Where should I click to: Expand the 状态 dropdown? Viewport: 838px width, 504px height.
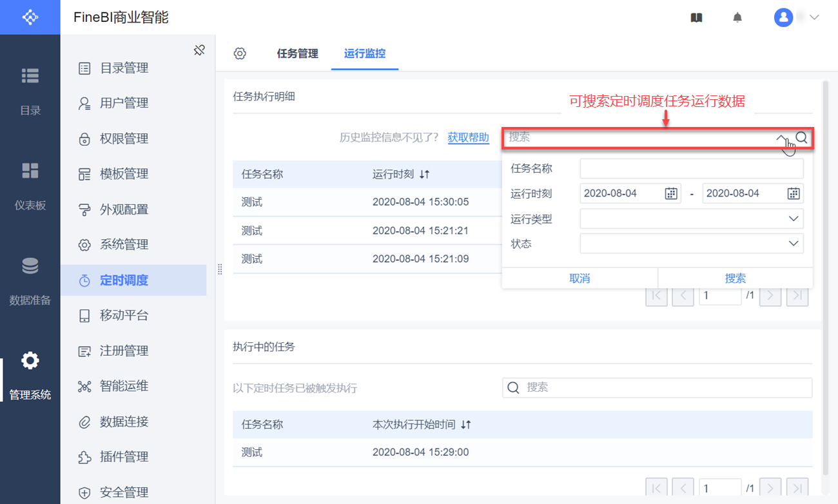[x=794, y=244]
